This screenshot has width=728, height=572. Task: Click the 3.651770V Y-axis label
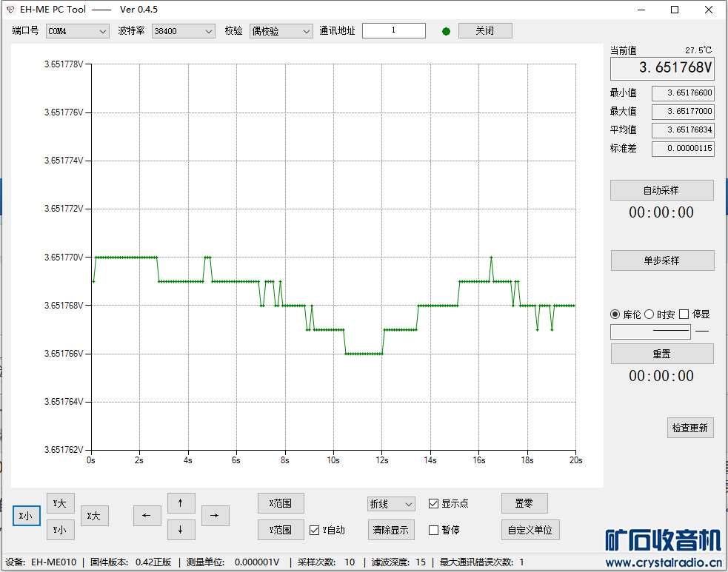64,258
